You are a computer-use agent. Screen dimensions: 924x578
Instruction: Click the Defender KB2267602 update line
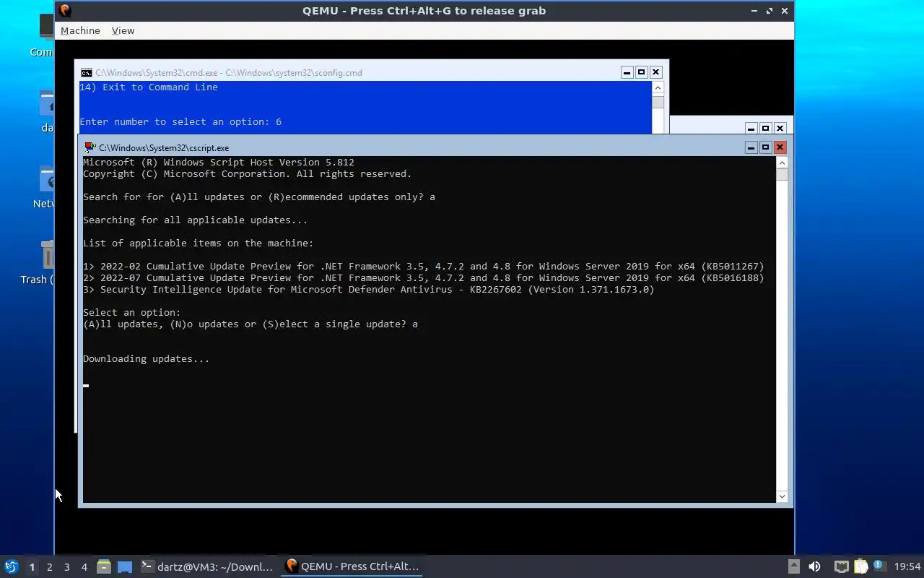(x=368, y=290)
